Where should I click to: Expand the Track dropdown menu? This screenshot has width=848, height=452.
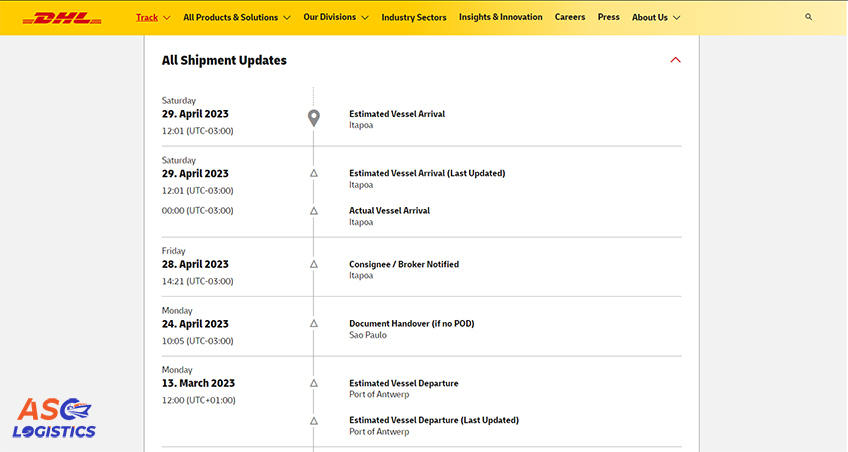[x=153, y=17]
